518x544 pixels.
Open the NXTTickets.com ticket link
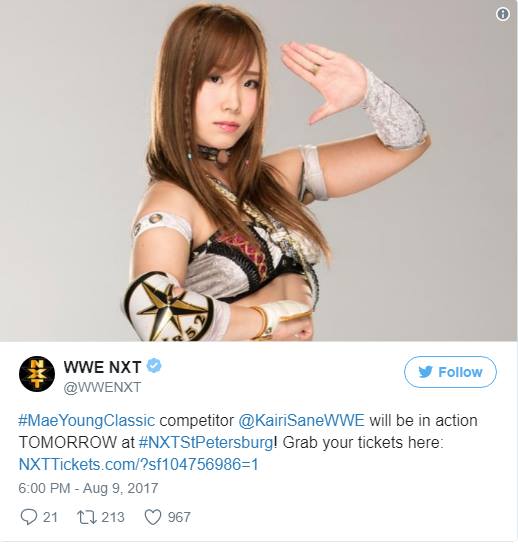pyautogui.click(x=138, y=465)
